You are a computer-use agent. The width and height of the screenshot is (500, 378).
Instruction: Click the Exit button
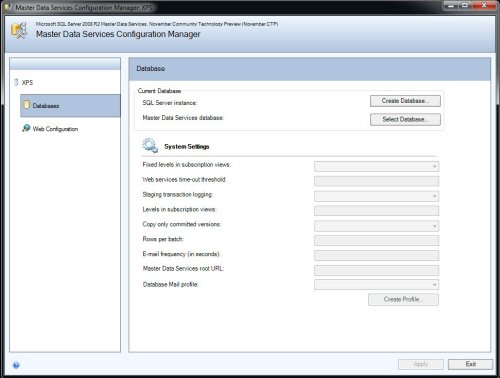coord(470,364)
